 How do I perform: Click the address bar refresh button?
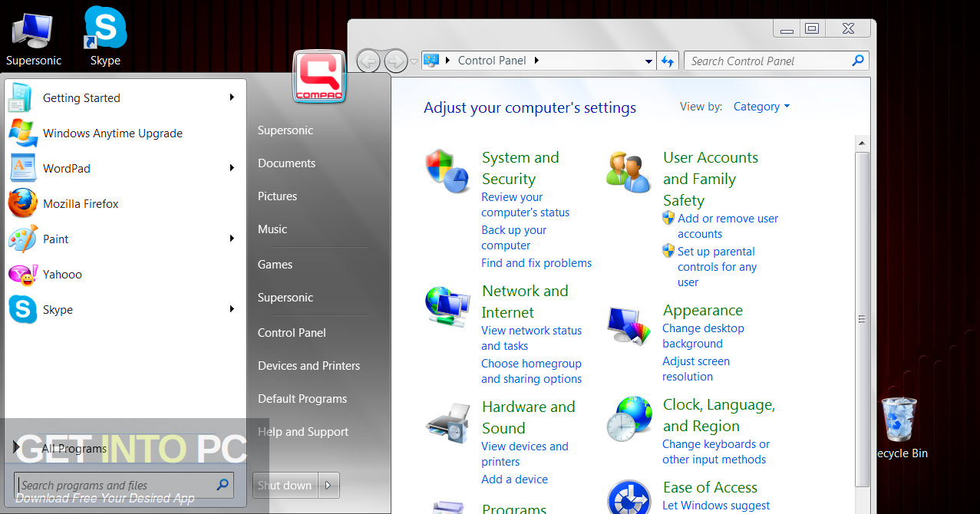667,61
